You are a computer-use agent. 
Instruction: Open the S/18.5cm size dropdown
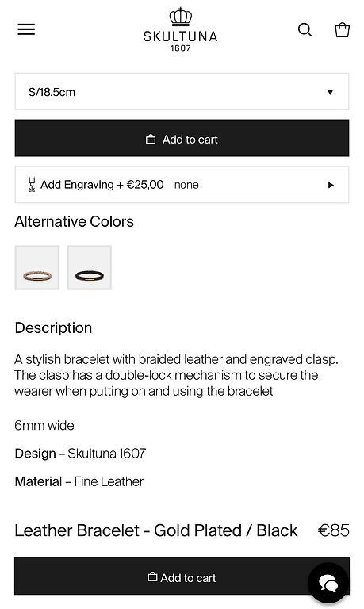point(182,92)
